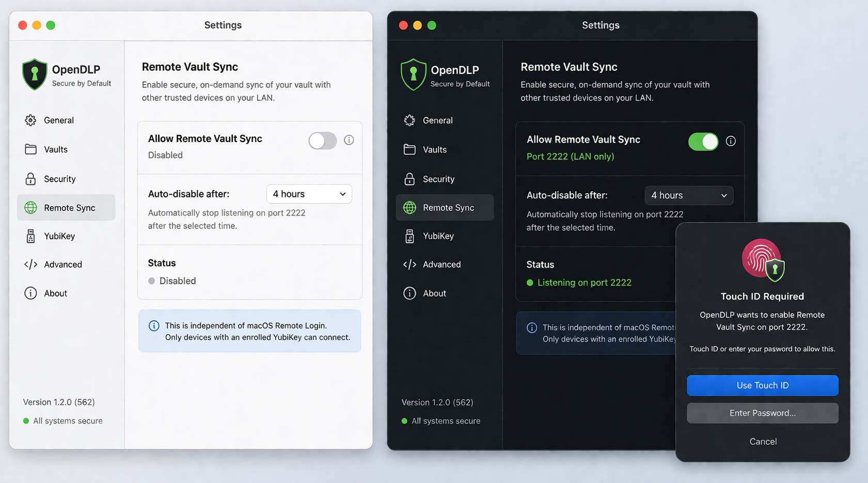Click Remote Vault Sync heading in dark window
Image resolution: width=868 pixels, height=483 pixels.
point(569,67)
